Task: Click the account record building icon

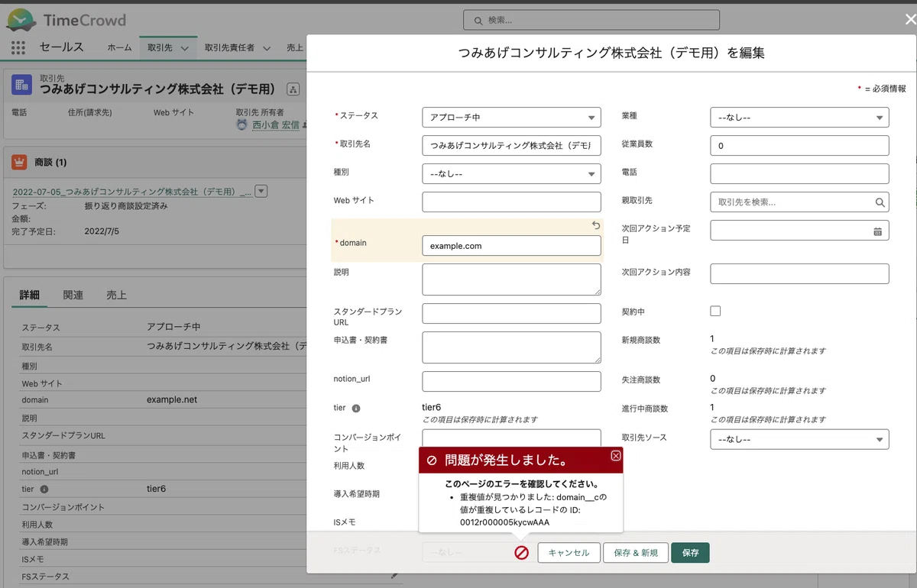Action: tap(21, 84)
